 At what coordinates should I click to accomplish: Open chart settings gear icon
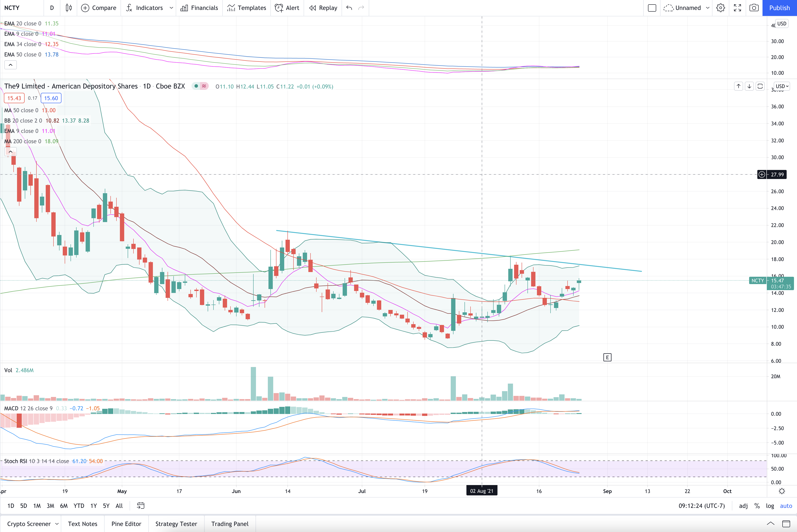(x=721, y=8)
